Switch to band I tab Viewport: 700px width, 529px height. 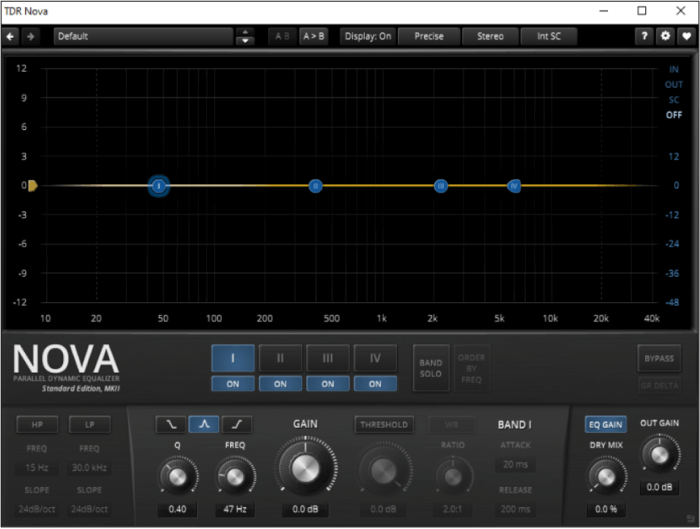click(233, 358)
